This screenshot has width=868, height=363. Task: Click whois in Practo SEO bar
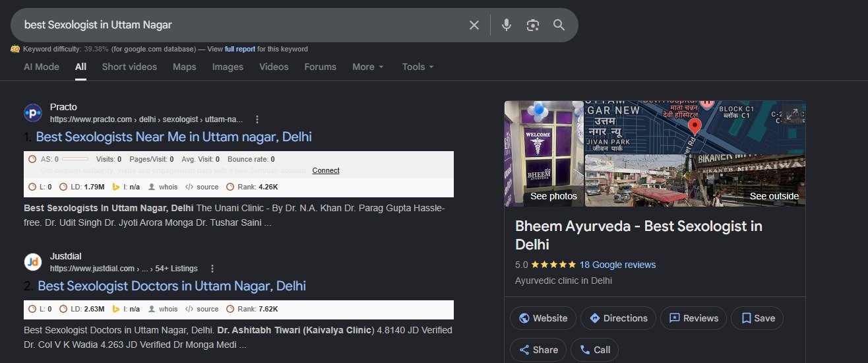[163, 187]
